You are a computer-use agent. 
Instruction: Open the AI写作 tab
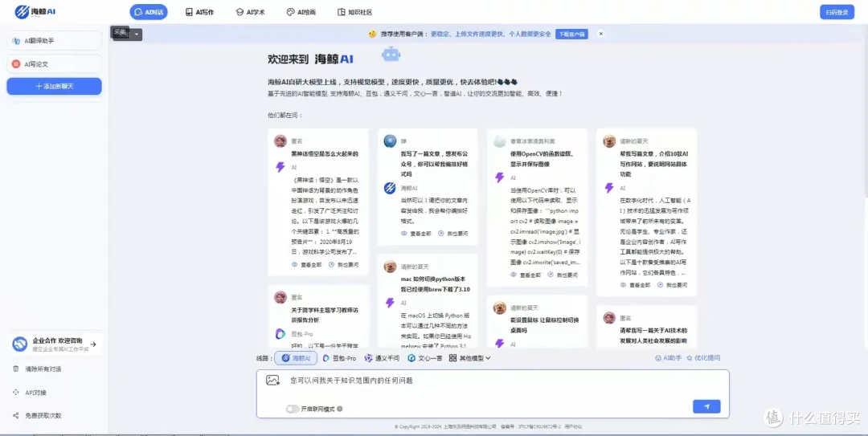pos(200,11)
